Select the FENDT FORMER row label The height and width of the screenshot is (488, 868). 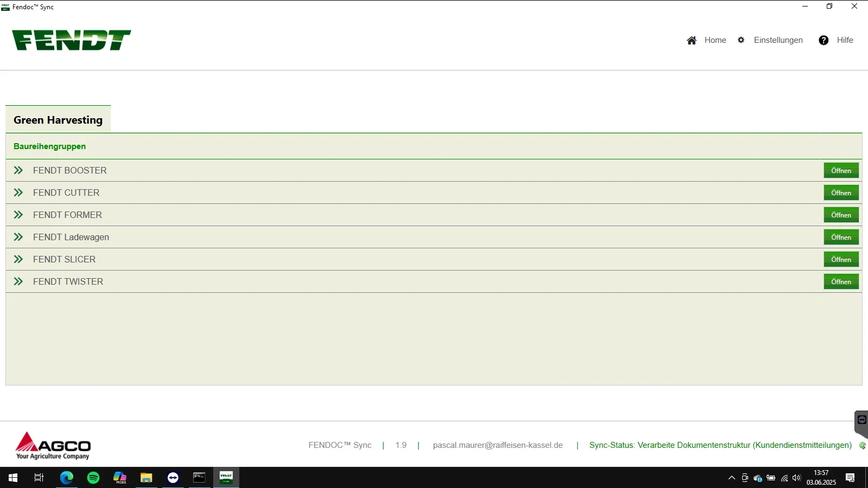coord(67,215)
